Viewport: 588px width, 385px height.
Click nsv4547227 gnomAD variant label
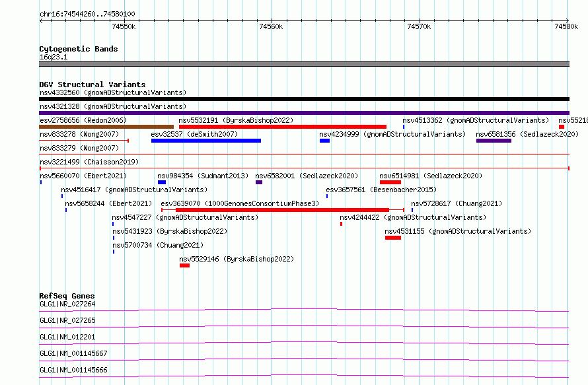[185, 217]
